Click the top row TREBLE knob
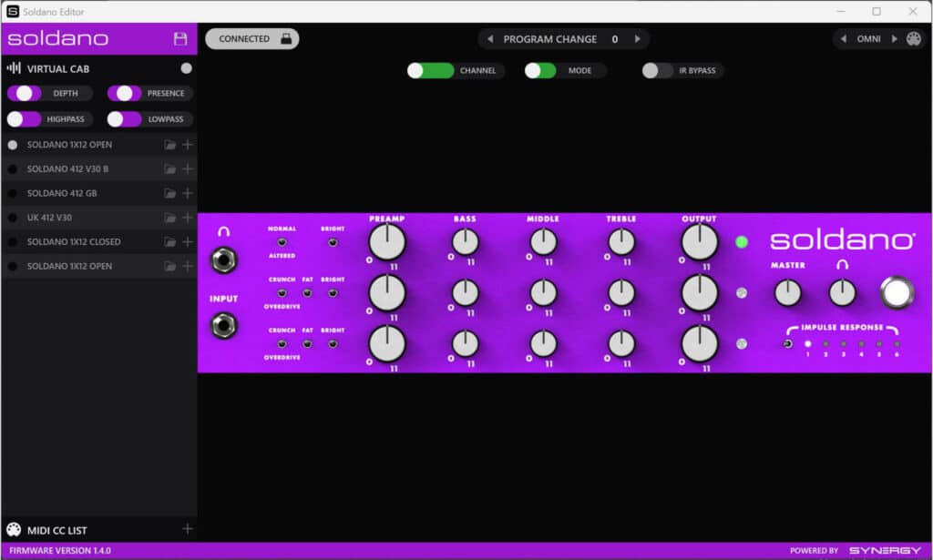The width and height of the screenshot is (933, 560). 621,242
